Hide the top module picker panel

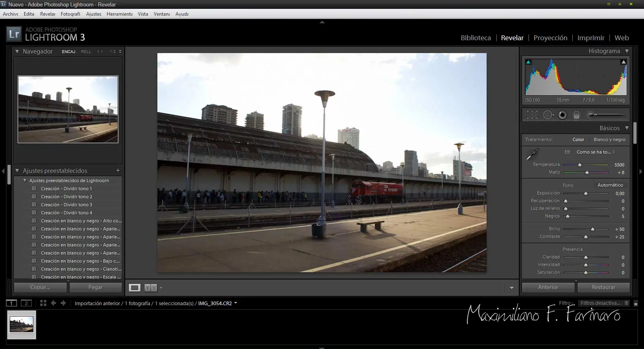click(322, 23)
